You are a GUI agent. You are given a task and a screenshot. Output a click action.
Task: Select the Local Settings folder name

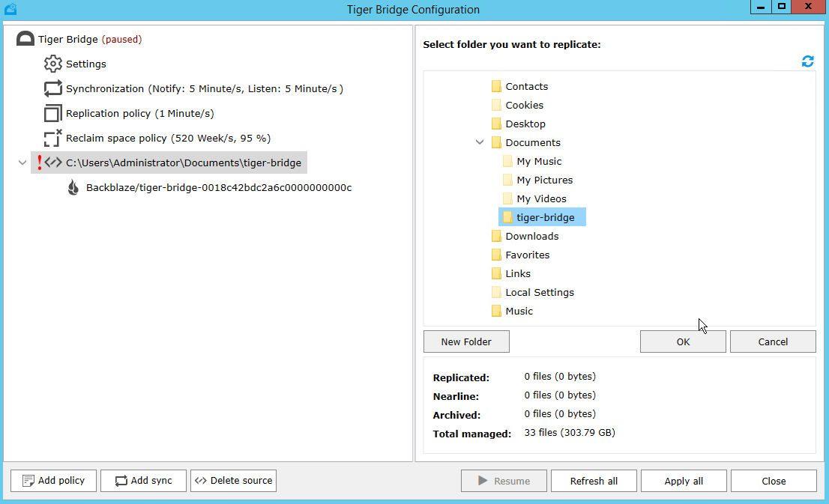pyautogui.click(x=540, y=292)
